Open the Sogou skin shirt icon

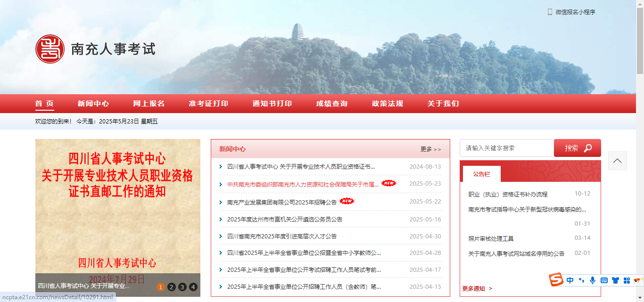pyautogui.click(x=615, y=280)
